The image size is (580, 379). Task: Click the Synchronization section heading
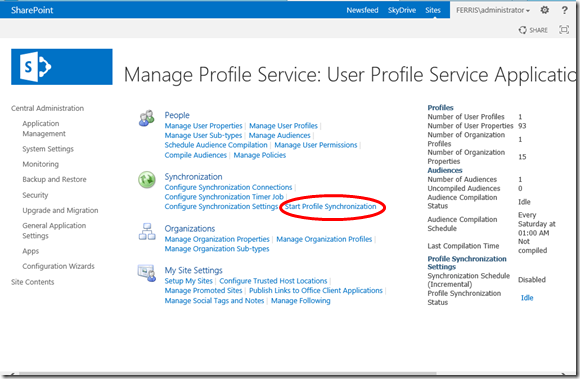click(193, 177)
